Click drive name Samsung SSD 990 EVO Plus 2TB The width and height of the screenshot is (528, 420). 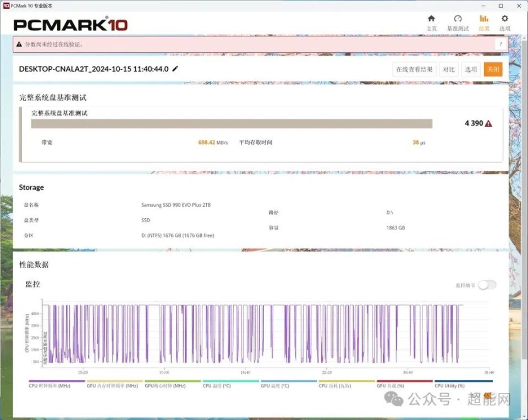tap(176, 205)
